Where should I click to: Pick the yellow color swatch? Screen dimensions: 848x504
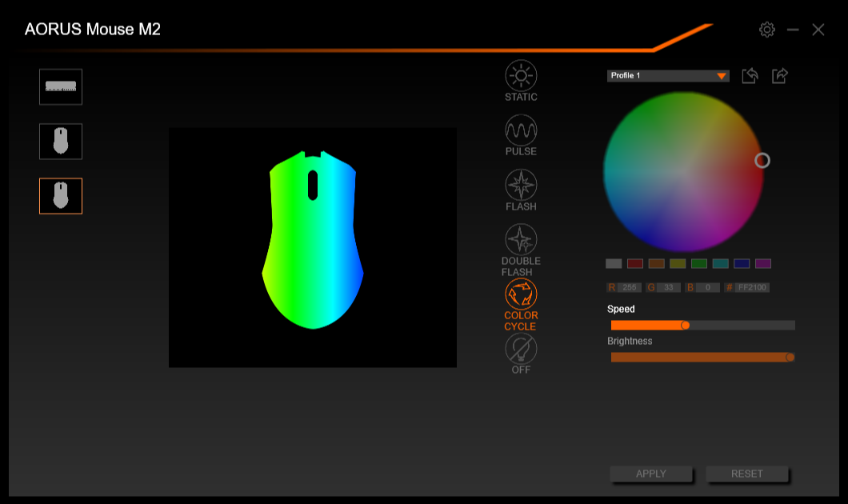click(678, 263)
